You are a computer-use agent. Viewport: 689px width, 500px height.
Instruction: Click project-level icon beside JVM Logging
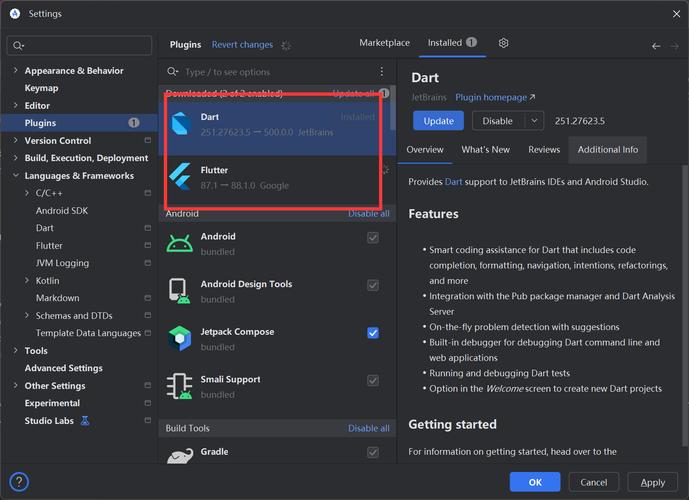pos(148,263)
